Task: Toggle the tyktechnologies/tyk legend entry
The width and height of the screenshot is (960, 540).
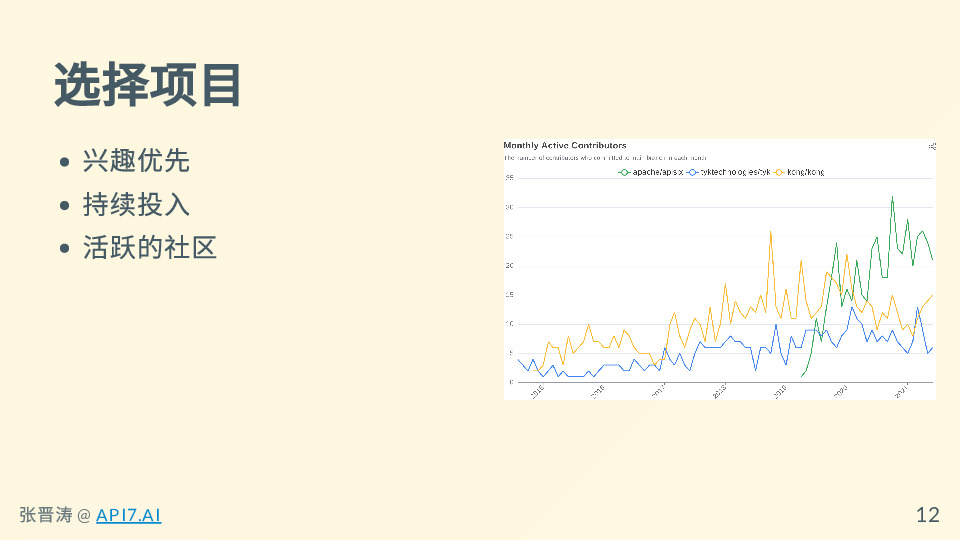Action: pos(729,173)
